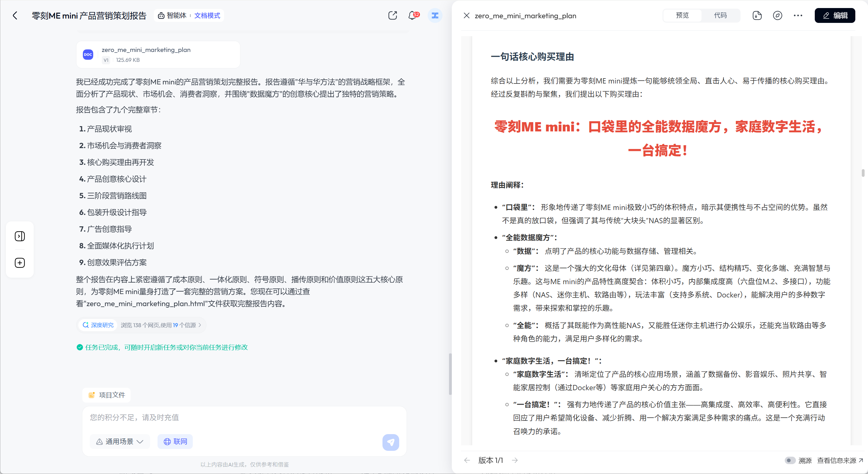Toggle the 溯源 switch
This screenshot has width=868, height=474.
tap(790, 460)
